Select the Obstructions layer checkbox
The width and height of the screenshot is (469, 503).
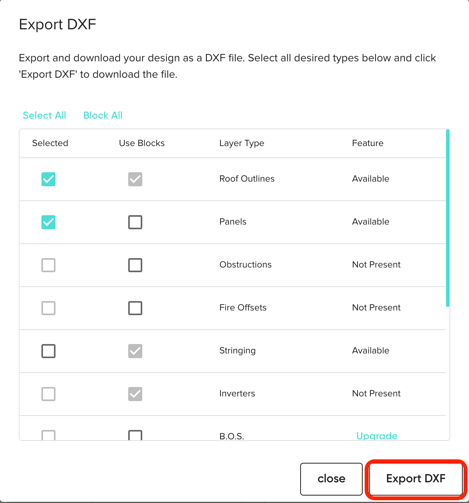(x=48, y=265)
